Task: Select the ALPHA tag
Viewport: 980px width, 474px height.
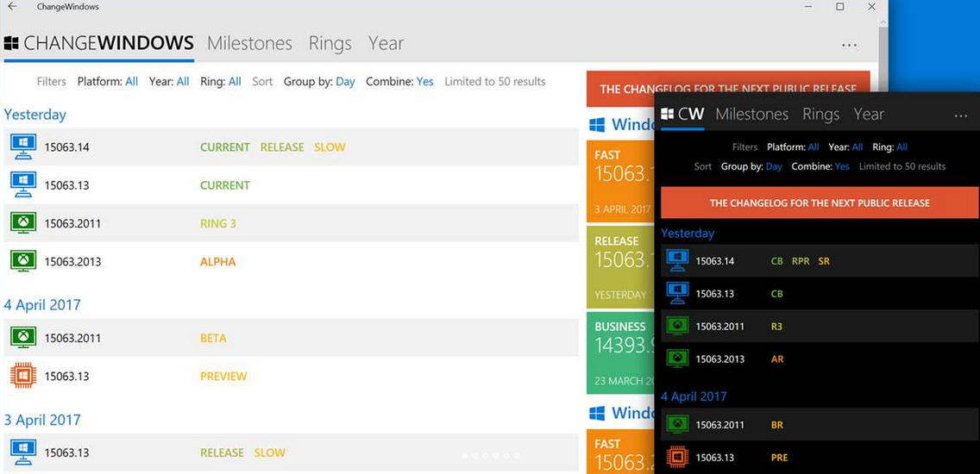Action: coord(217,262)
